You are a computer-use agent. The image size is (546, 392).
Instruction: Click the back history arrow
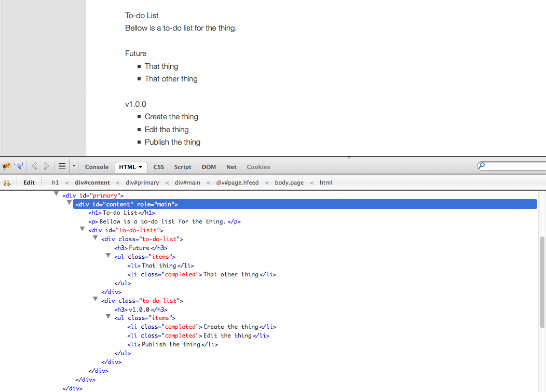coord(35,166)
